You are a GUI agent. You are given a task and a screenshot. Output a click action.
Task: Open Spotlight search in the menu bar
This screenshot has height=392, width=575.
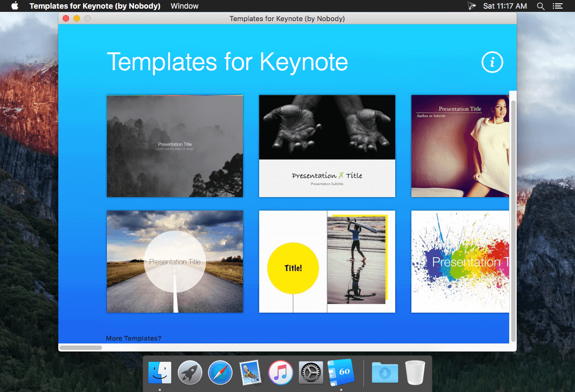click(x=540, y=6)
